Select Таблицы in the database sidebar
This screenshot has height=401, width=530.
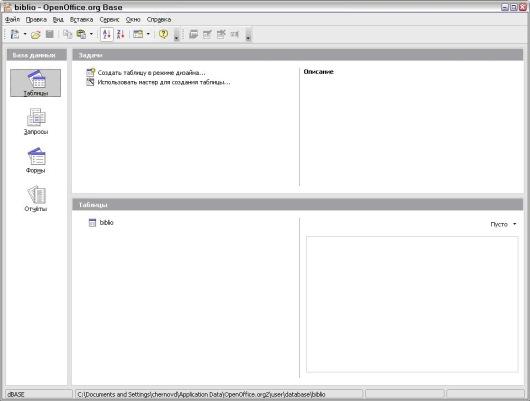(35, 83)
